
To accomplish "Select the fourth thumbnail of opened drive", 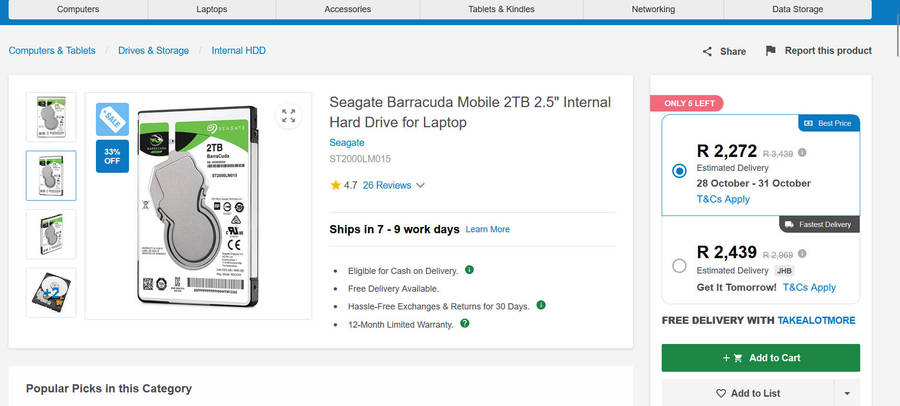I will (x=50, y=293).
